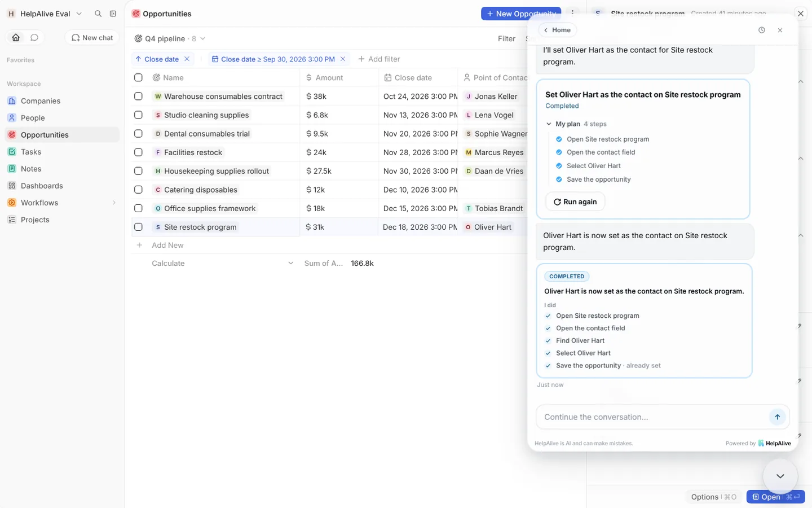The image size is (812, 508).
Task: Click the Run again button
Action: 575,202
